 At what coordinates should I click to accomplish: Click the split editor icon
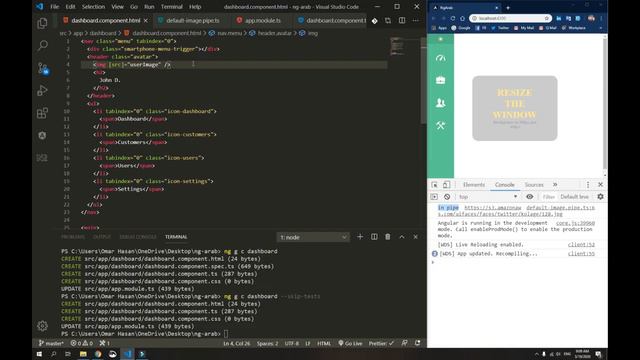402,20
